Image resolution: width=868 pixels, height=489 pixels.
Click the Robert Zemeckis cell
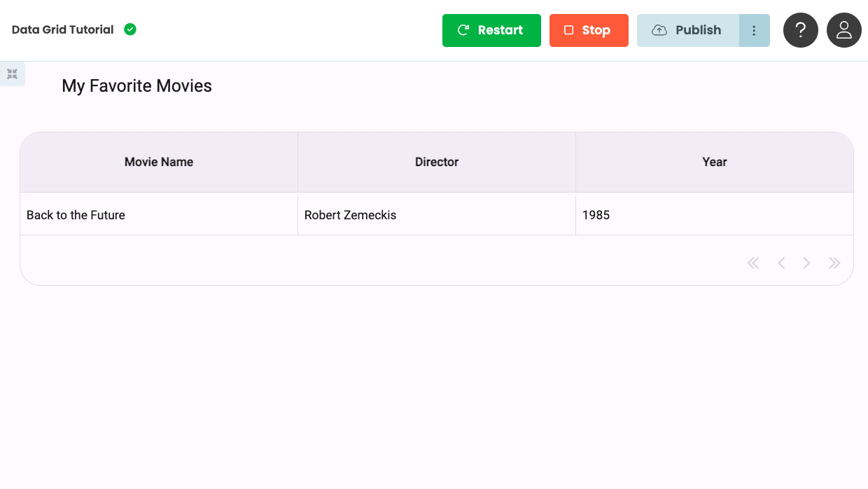point(350,214)
